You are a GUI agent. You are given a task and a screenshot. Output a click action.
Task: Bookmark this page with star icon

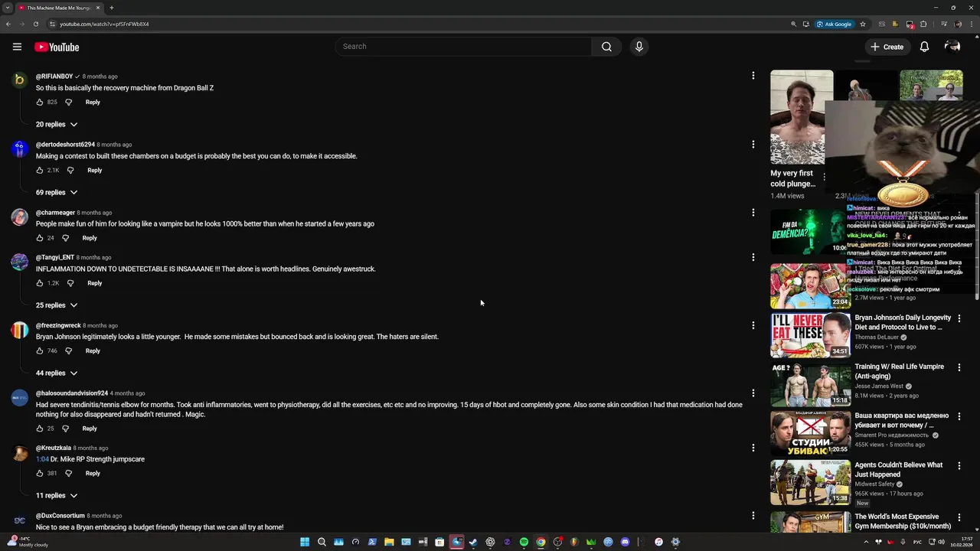point(863,24)
